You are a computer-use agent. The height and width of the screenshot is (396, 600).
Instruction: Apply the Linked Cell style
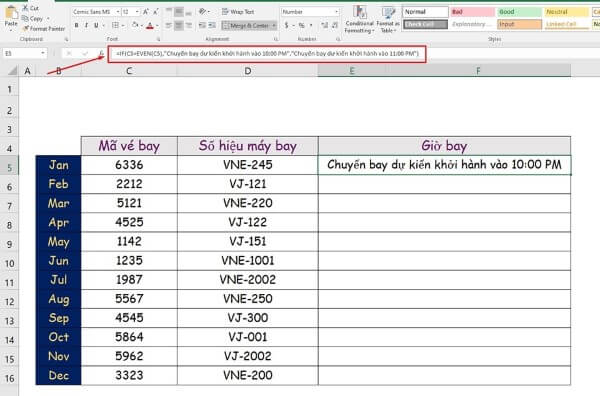click(567, 24)
